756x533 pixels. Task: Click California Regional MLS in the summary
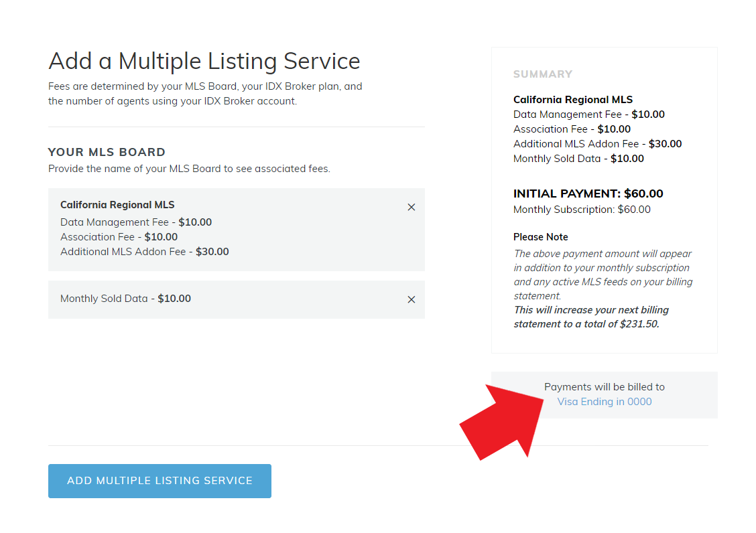click(572, 99)
